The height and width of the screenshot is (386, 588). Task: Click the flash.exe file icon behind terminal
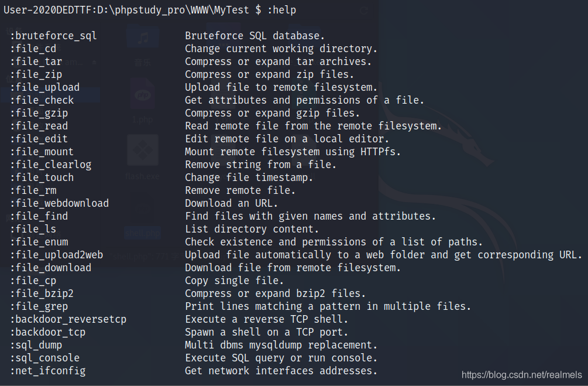143,150
